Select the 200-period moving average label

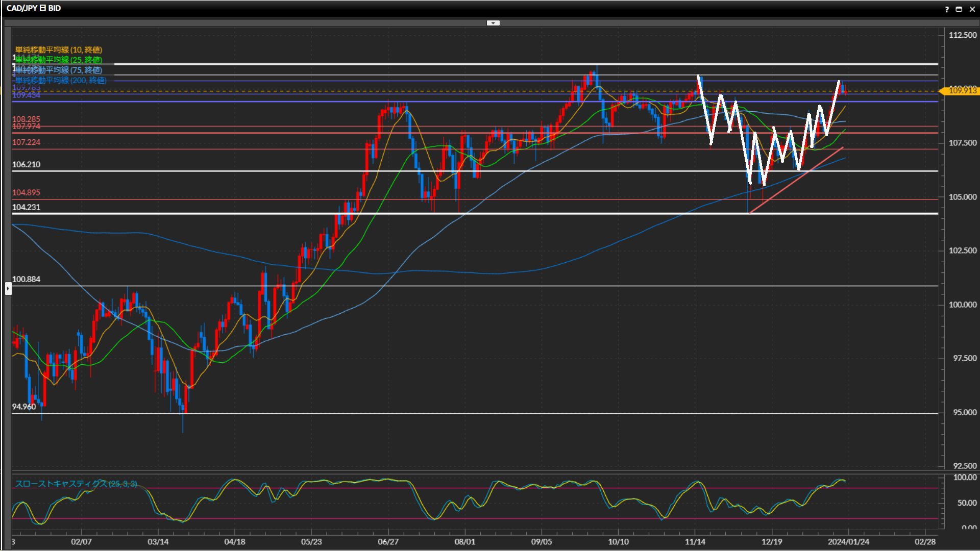[61, 80]
